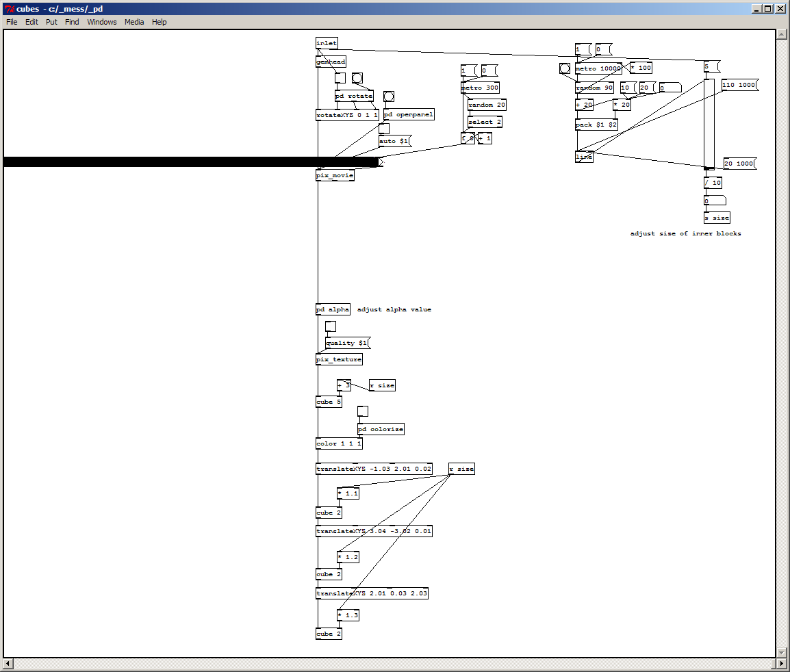
Task: Select the pix_texture object
Action: pyautogui.click(x=339, y=359)
